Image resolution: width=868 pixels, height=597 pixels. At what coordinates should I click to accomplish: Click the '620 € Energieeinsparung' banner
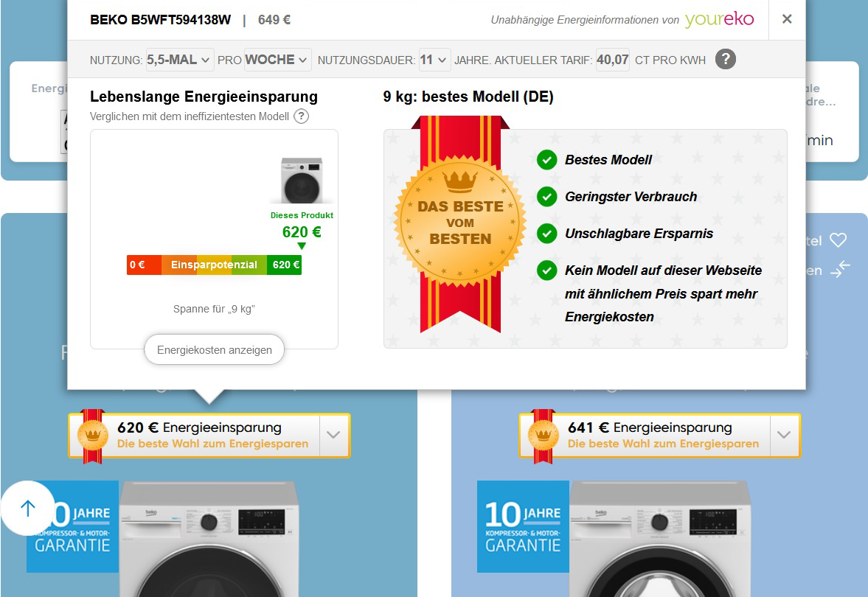199,435
